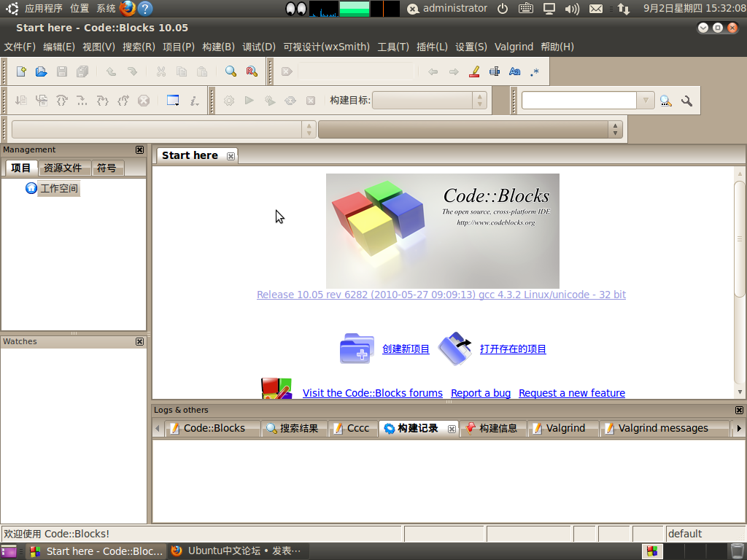747x560 pixels.
Task: Click the Save file toolbar icon
Action: pos(62,71)
